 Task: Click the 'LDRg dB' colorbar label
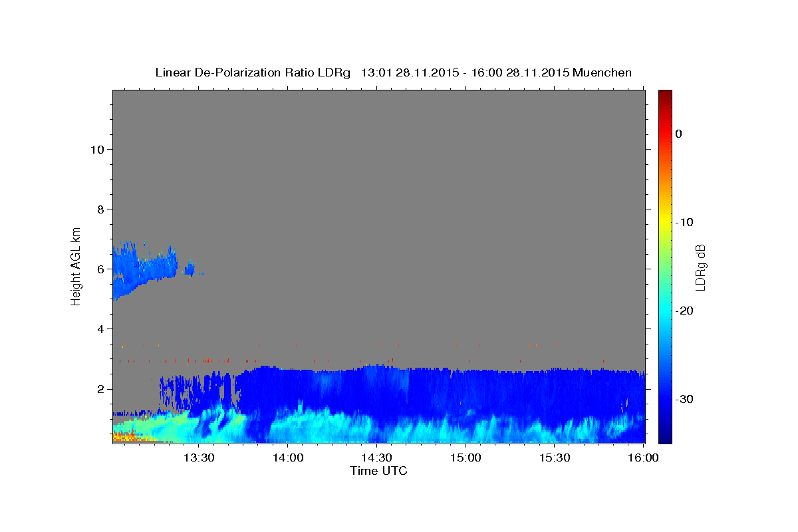tap(700, 267)
